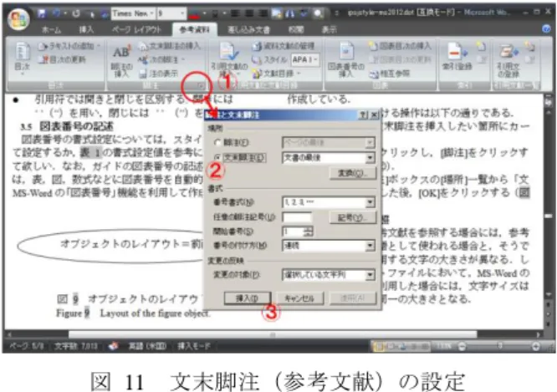Open the 表示 ribbon tab
557x392 pixels.
pos(329,30)
